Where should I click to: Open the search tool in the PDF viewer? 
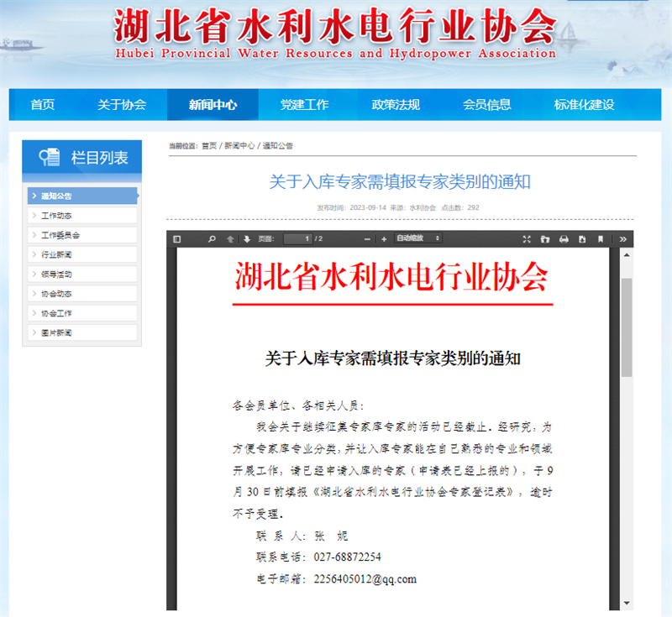pyautogui.click(x=210, y=239)
